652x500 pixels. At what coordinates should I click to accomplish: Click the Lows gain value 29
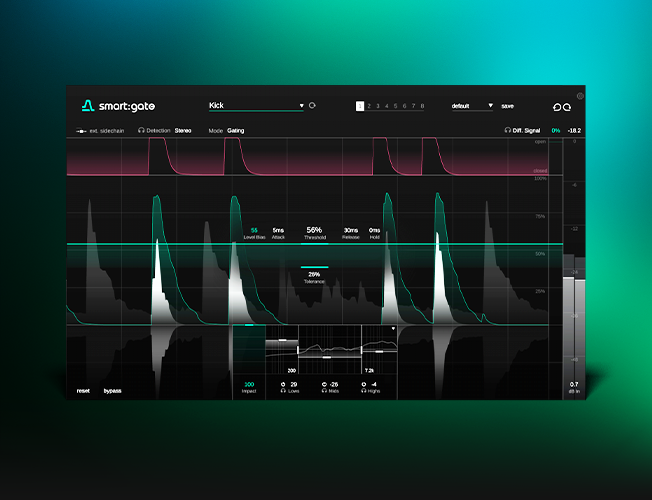pos(294,384)
